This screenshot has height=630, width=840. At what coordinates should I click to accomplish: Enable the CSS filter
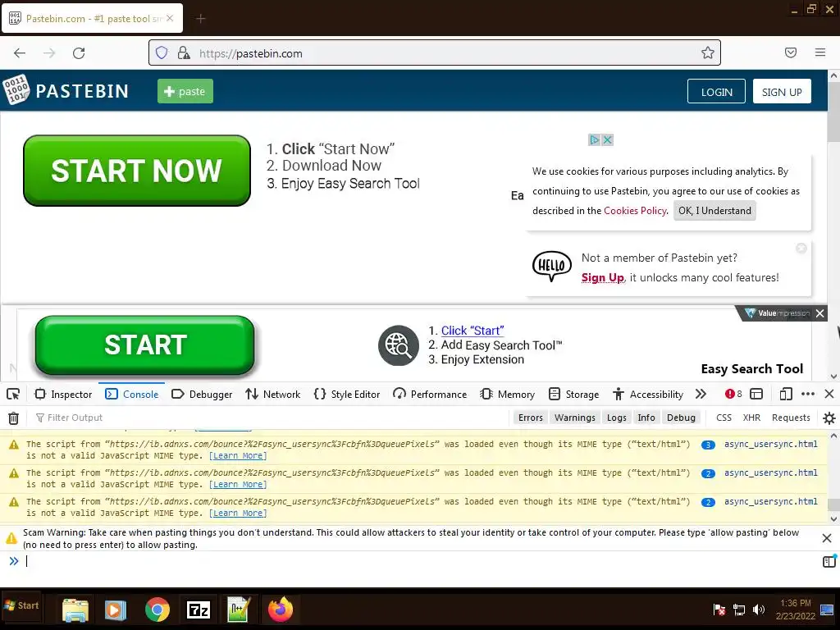[724, 418]
